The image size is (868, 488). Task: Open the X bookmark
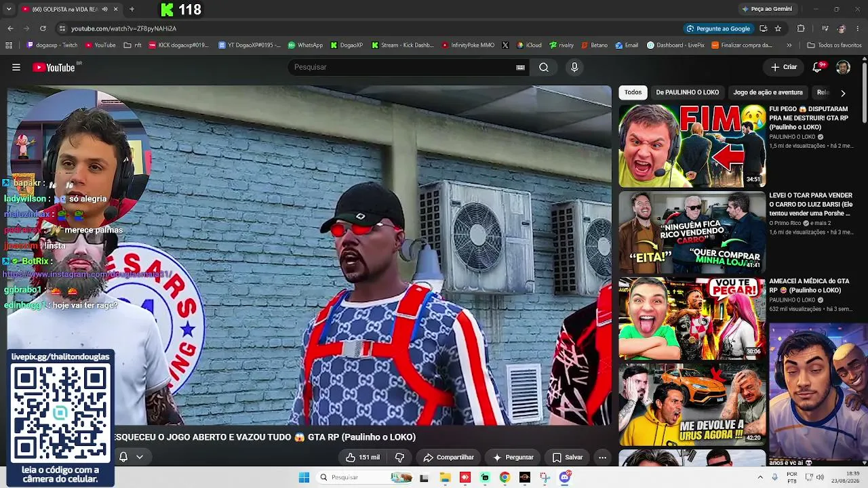tap(505, 45)
